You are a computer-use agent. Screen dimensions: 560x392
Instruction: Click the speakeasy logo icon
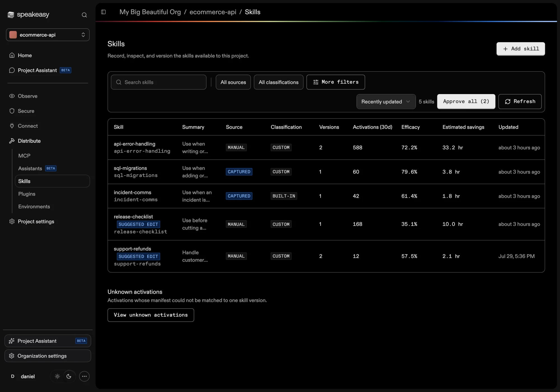(x=11, y=15)
